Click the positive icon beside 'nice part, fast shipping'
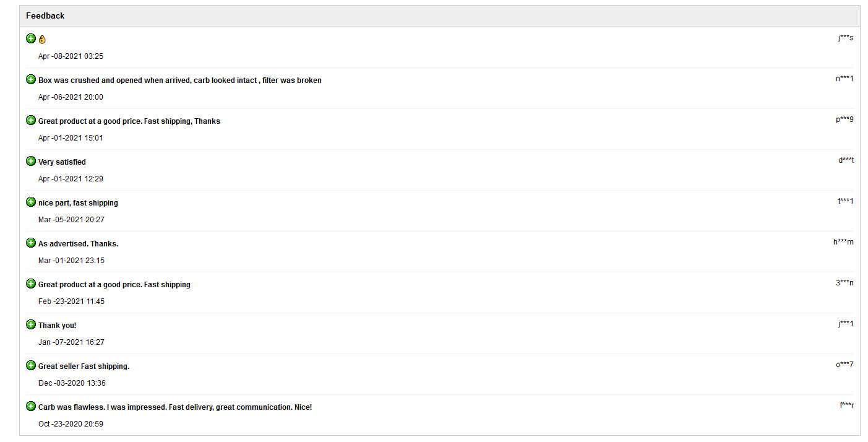 31,202
